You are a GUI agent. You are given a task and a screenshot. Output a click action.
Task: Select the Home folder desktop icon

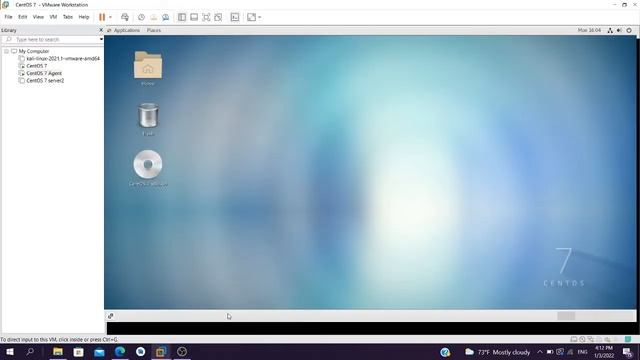[x=148, y=68]
